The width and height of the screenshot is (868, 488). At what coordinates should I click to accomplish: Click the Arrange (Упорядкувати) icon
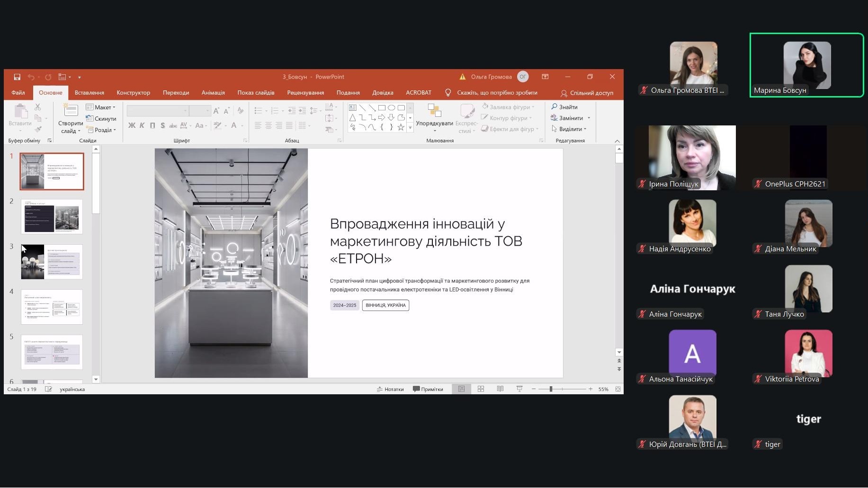pos(434,111)
